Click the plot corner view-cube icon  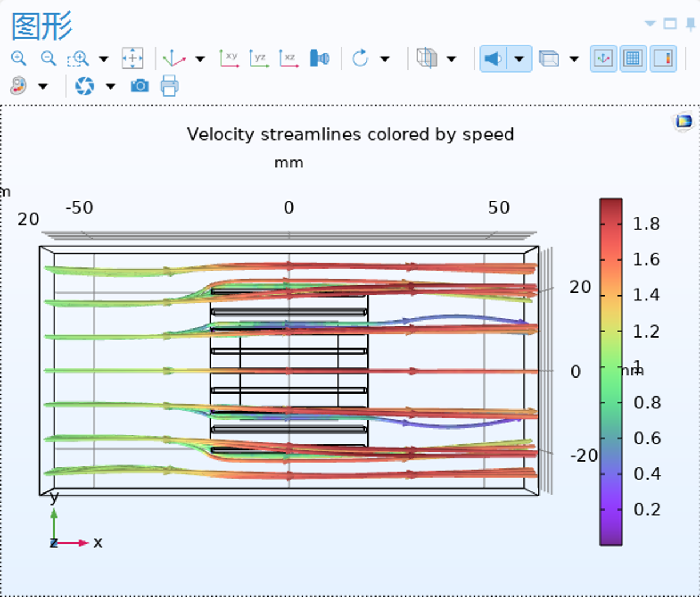(683, 121)
